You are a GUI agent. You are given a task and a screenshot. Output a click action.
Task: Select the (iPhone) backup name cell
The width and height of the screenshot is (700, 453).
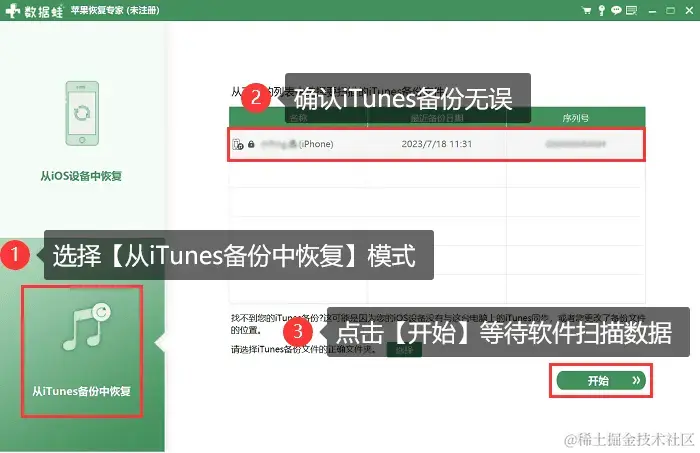click(x=297, y=144)
